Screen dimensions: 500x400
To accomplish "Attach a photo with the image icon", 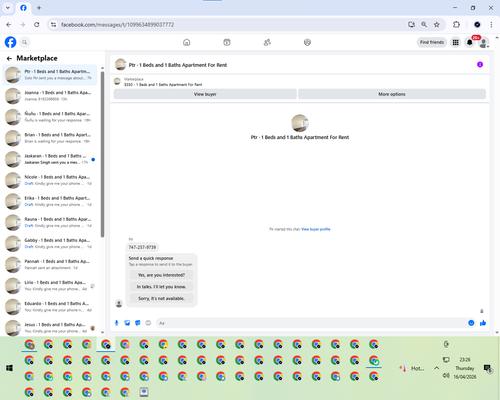I will tap(127, 323).
